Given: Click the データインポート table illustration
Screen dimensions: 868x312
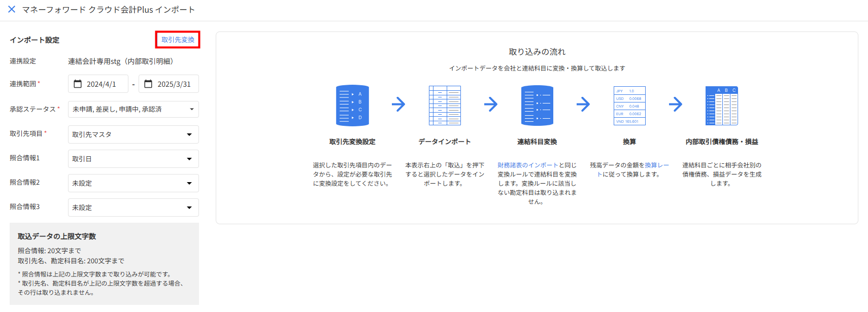Looking at the screenshot, I should tap(445, 106).
